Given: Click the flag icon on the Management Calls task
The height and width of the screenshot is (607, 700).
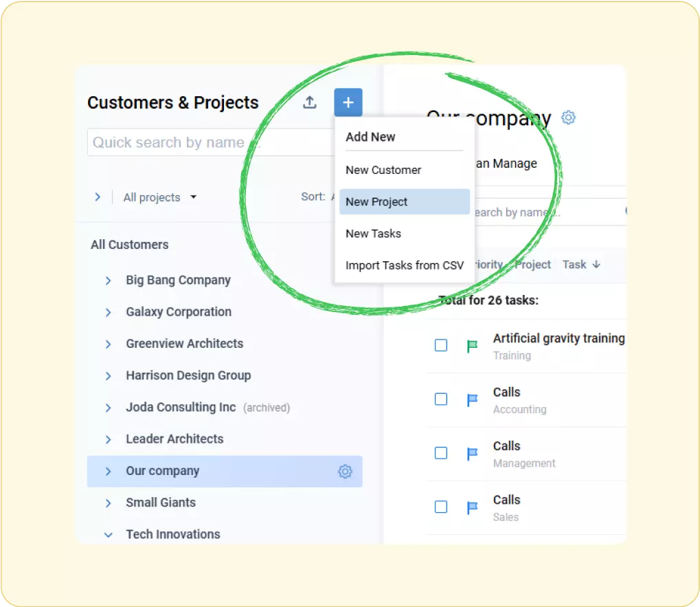Looking at the screenshot, I should coord(471,453).
